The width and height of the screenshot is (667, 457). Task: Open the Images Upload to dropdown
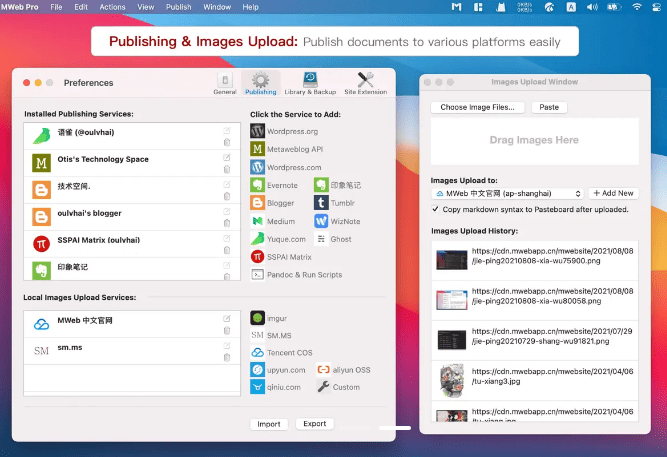(507, 193)
